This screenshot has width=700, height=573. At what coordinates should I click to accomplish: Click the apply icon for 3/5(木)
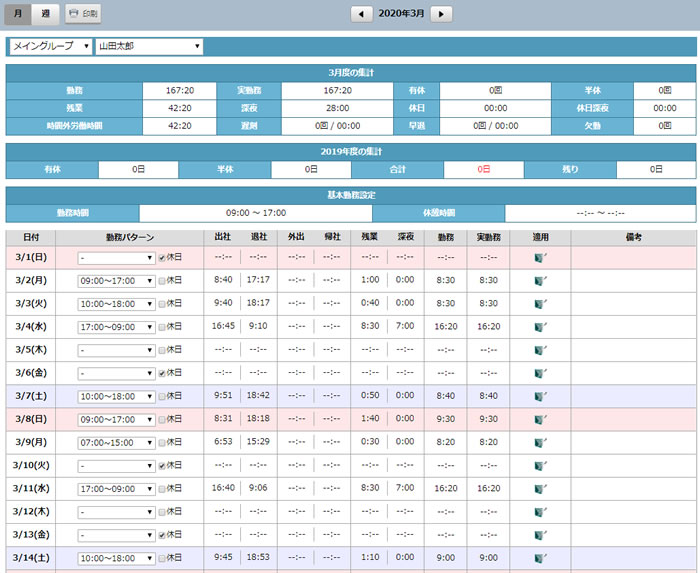(540, 350)
